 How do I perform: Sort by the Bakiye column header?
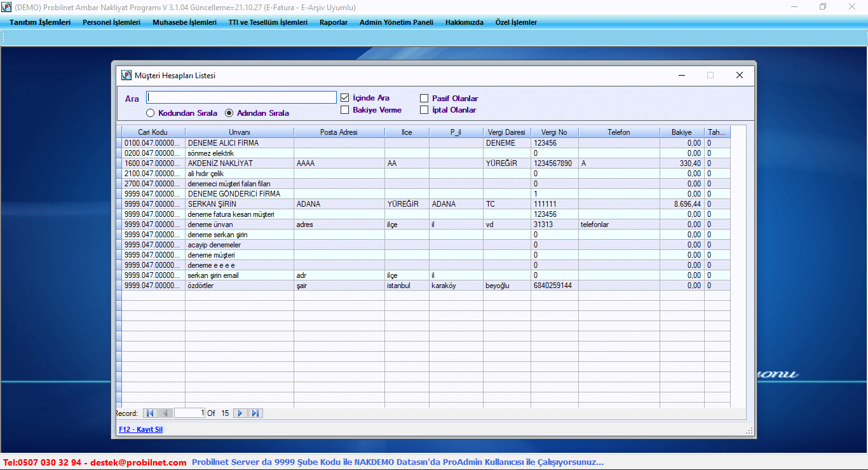tap(681, 132)
